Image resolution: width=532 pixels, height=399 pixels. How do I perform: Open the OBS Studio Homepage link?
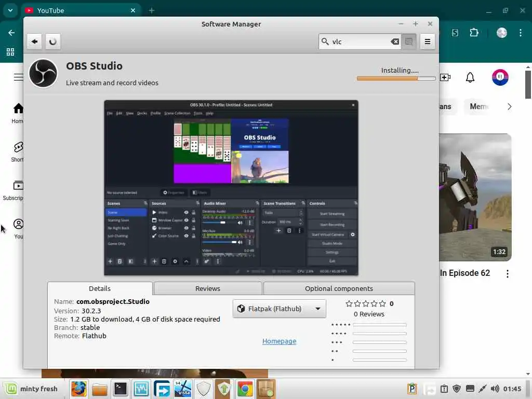point(279,341)
